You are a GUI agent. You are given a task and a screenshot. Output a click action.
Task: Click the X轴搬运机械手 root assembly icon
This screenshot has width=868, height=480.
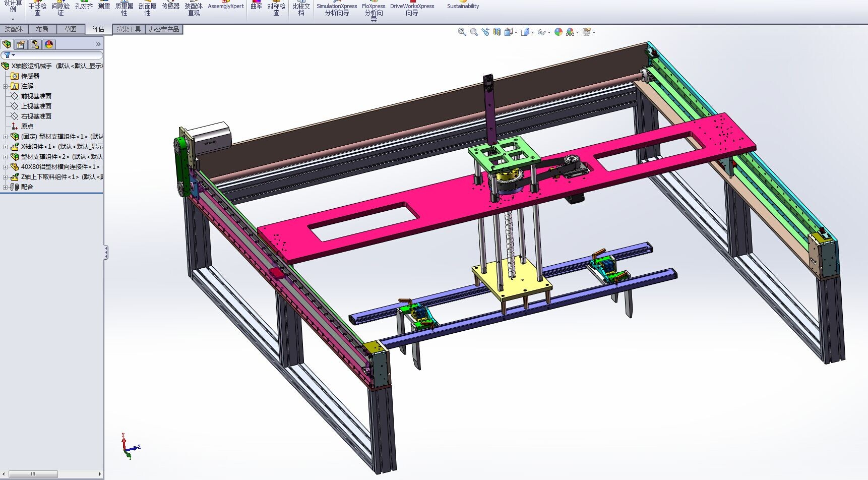[x=6, y=66]
